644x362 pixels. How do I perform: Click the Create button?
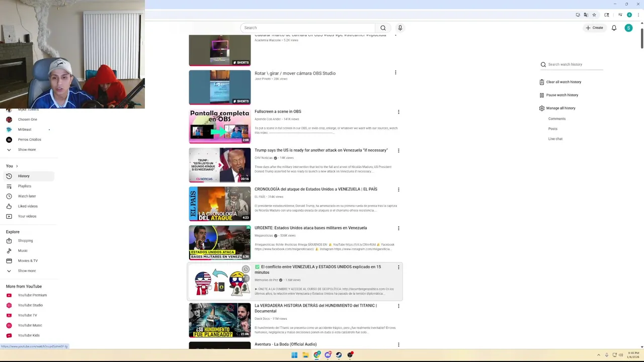coord(594,28)
